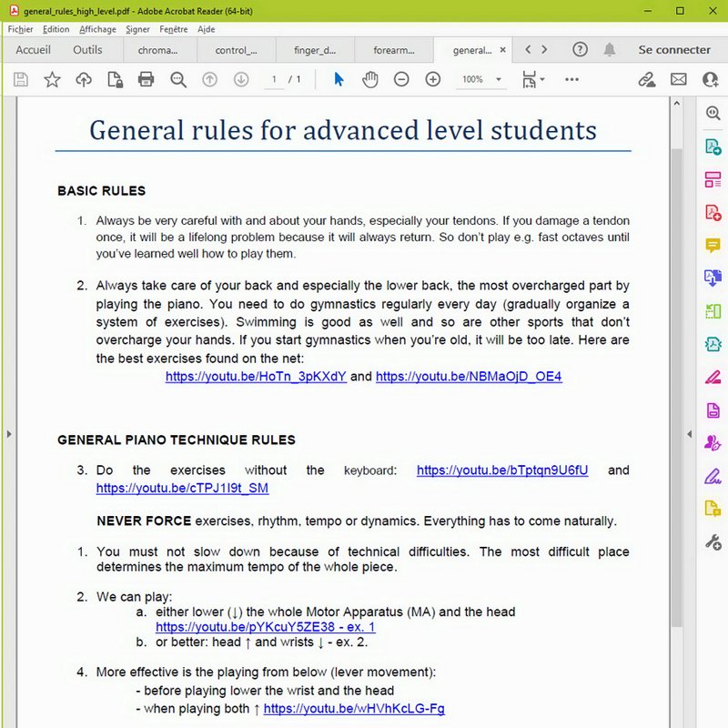This screenshot has height=728, width=728.
Task: Send file by email envelope icon
Action: coord(678,79)
